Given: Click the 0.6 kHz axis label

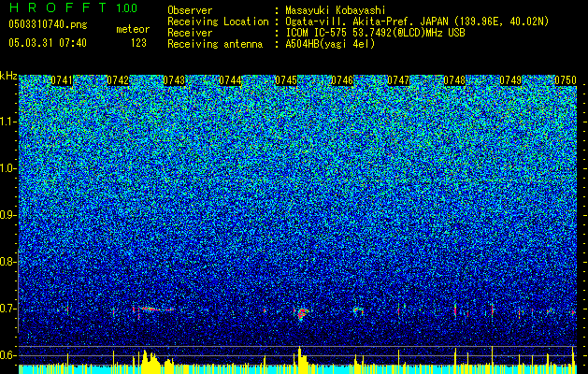Looking at the screenshot, I should pyautogui.click(x=8, y=355).
